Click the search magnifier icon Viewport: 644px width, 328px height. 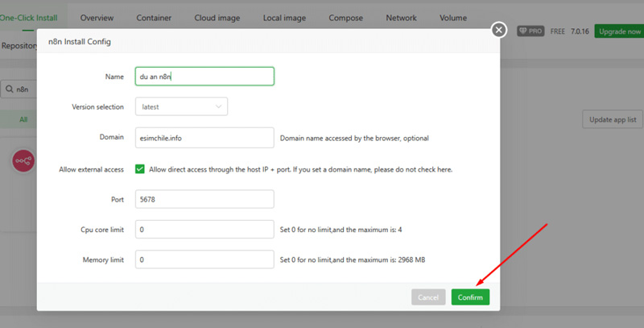10,89
